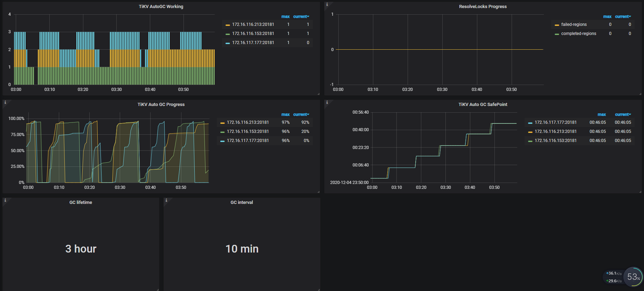The height and width of the screenshot is (291, 644).
Task: Toggle the failed-regions series in ResolveLocks legend
Action: [574, 24]
